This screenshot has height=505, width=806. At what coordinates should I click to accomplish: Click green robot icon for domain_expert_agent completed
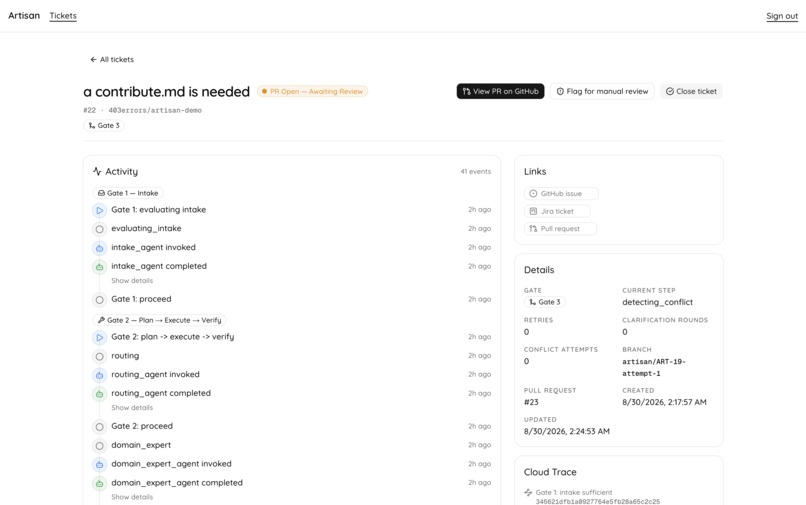click(100, 483)
